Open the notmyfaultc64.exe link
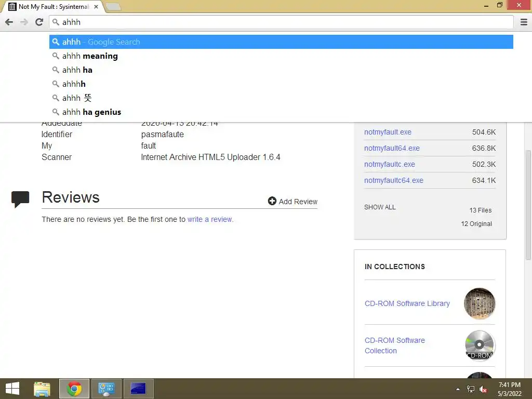532x399 pixels. click(x=394, y=180)
